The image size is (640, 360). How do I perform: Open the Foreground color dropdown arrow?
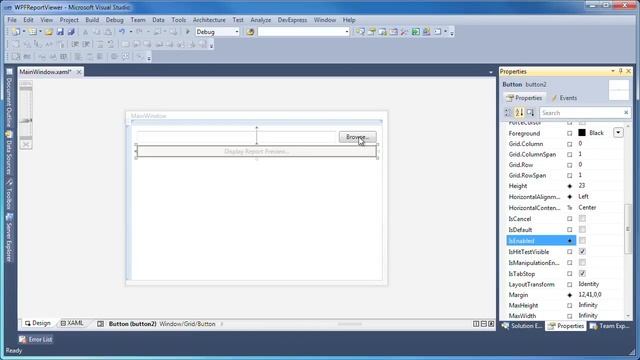click(618, 133)
